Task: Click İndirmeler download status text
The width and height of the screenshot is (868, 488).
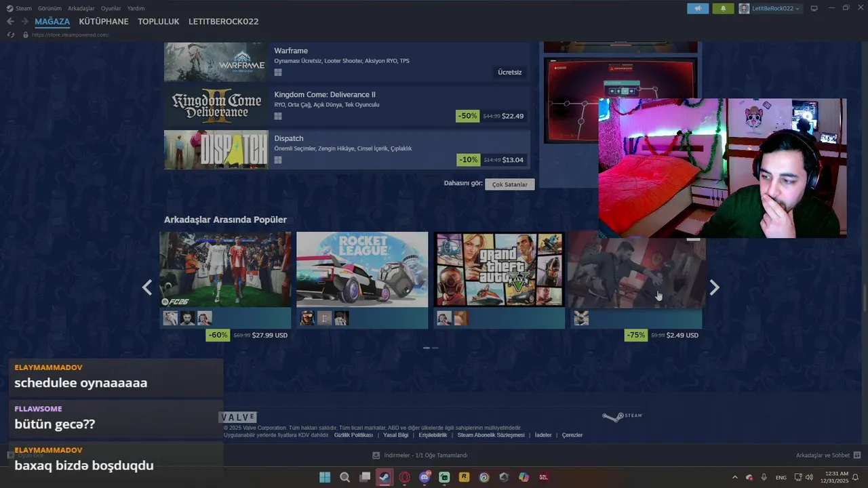Action: point(426,455)
